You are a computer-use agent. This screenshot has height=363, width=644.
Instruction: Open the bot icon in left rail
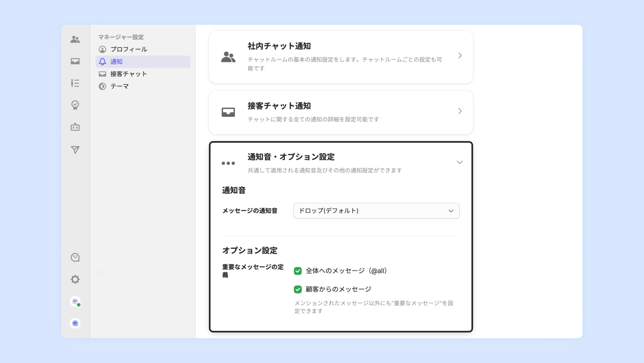pos(75,127)
